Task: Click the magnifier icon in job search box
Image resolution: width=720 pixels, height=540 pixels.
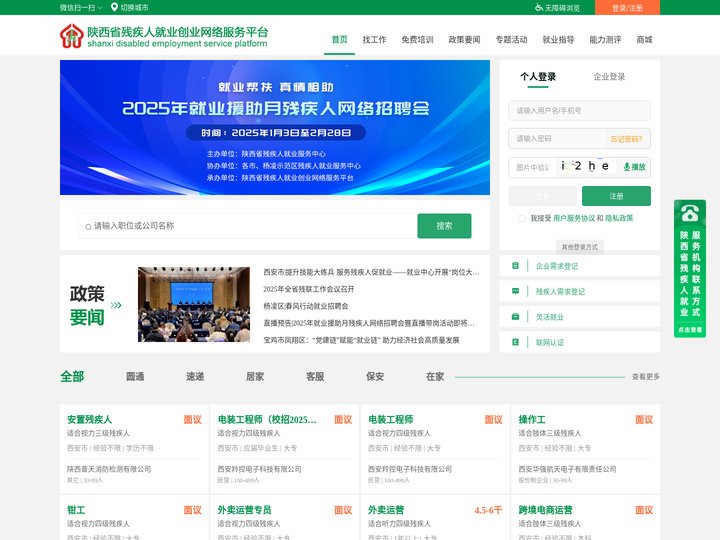Action: pyautogui.click(x=88, y=226)
